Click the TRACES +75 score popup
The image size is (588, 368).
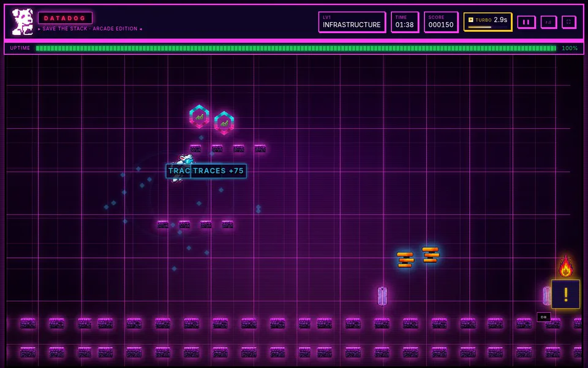pos(218,171)
